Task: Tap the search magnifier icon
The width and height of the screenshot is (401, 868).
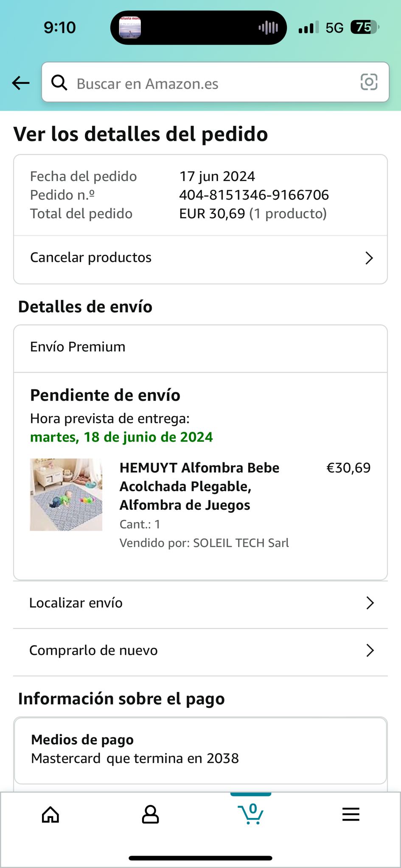Action: point(59,83)
